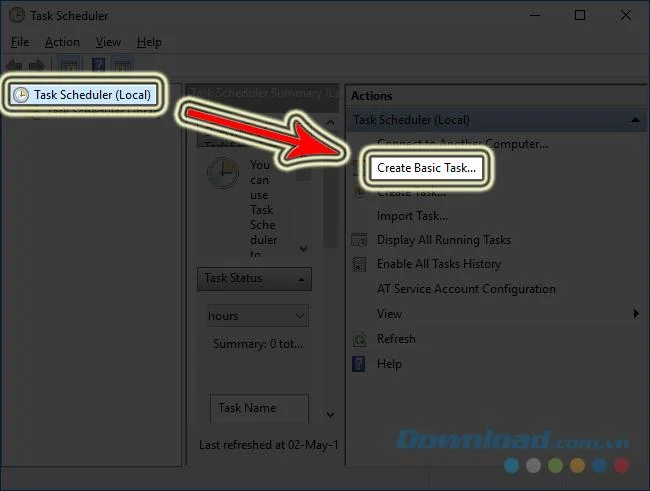Image resolution: width=650 pixels, height=491 pixels.
Task: Click the show/hide console tree toolbar icon
Action: [x=69, y=65]
